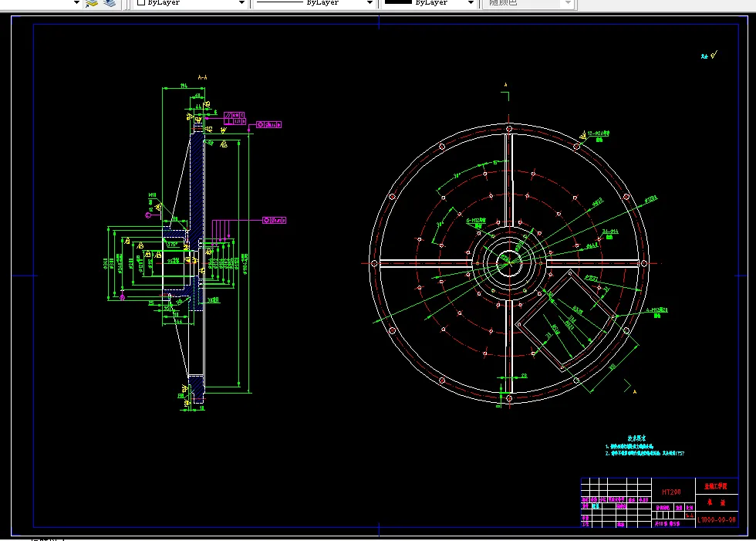
Task: Open the layer list dropdown arrow
Action: pos(76,3)
